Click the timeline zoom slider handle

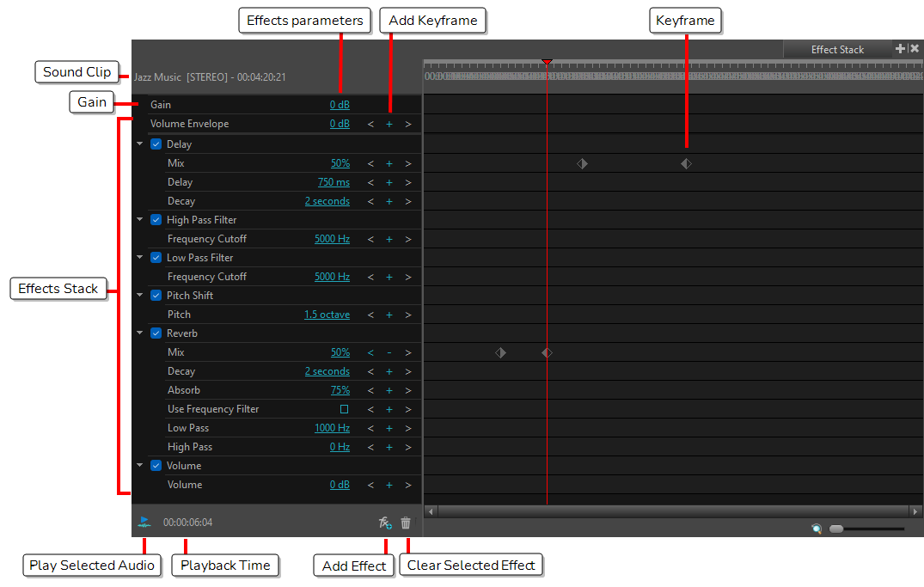pos(836,529)
